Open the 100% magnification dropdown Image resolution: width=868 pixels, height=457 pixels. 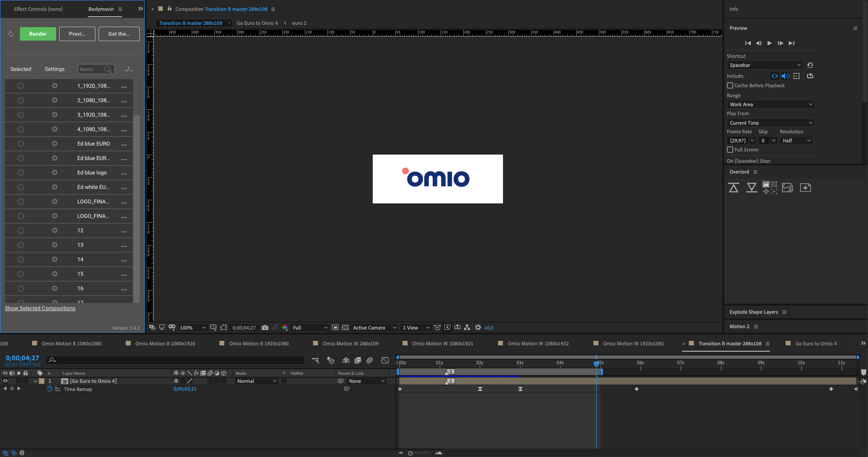tap(193, 328)
